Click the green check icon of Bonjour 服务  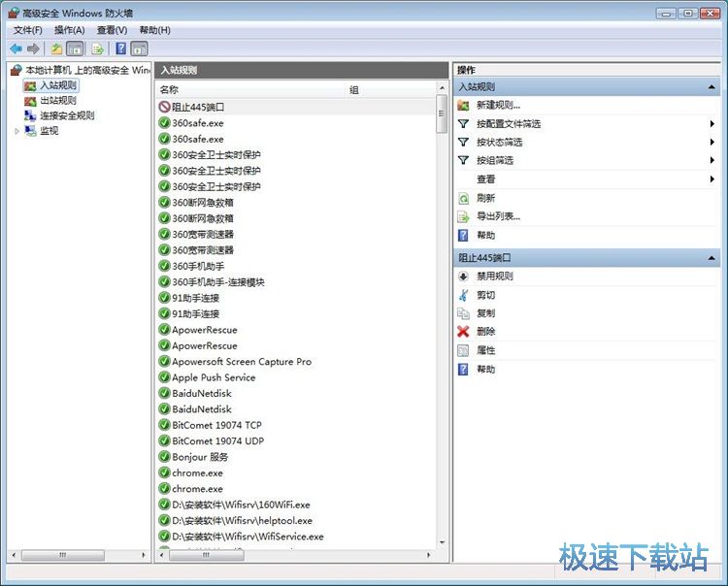coord(164,457)
